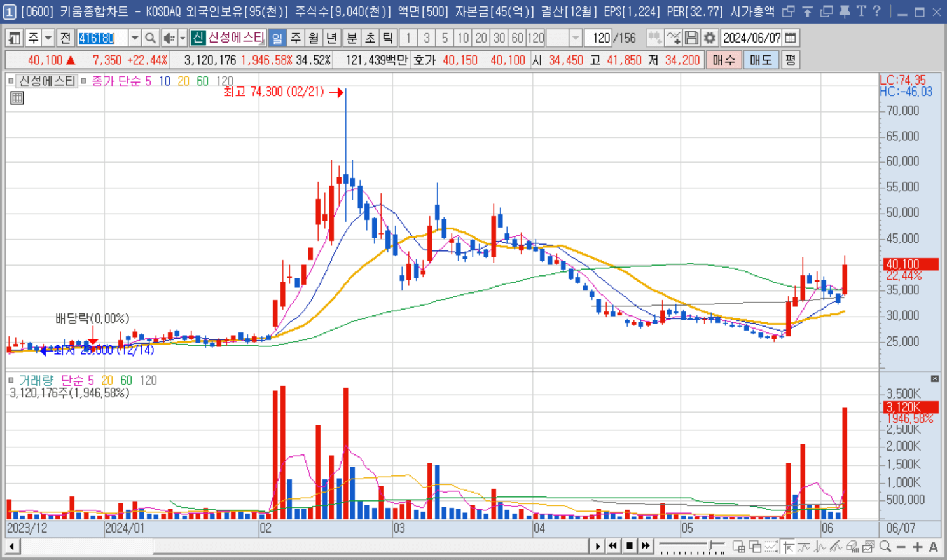
Task: Zoom in chart with plus icon
Action: pyautogui.click(x=917, y=547)
